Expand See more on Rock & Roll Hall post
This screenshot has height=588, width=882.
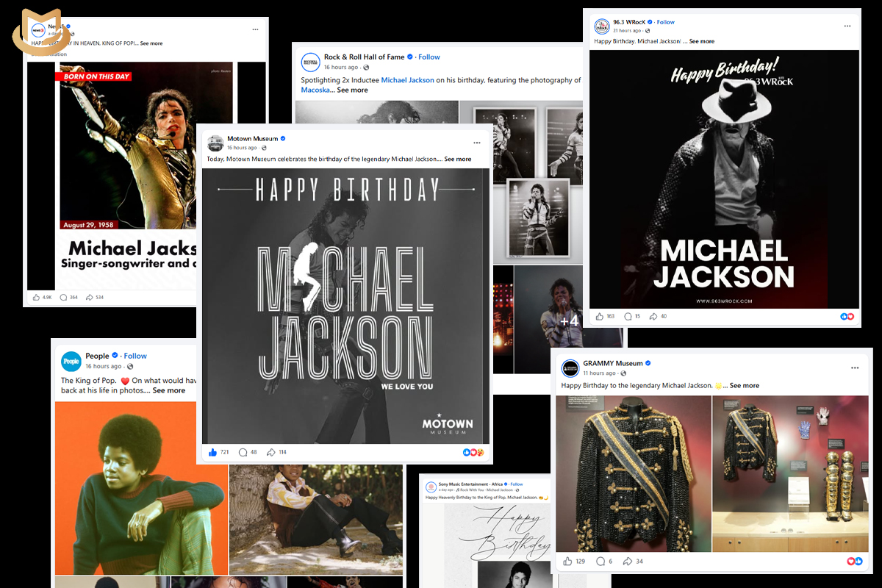coord(352,90)
